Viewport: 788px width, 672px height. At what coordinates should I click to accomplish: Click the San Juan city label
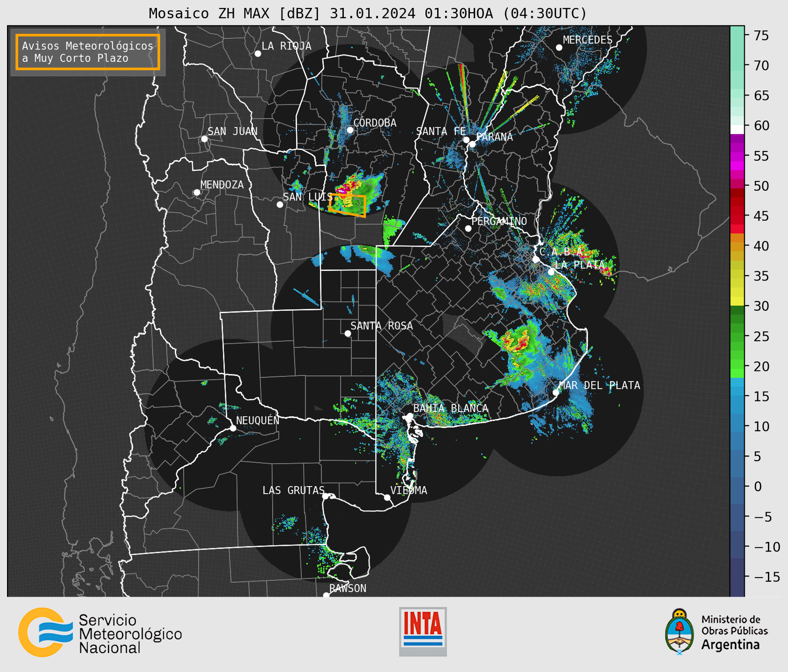[x=232, y=131]
